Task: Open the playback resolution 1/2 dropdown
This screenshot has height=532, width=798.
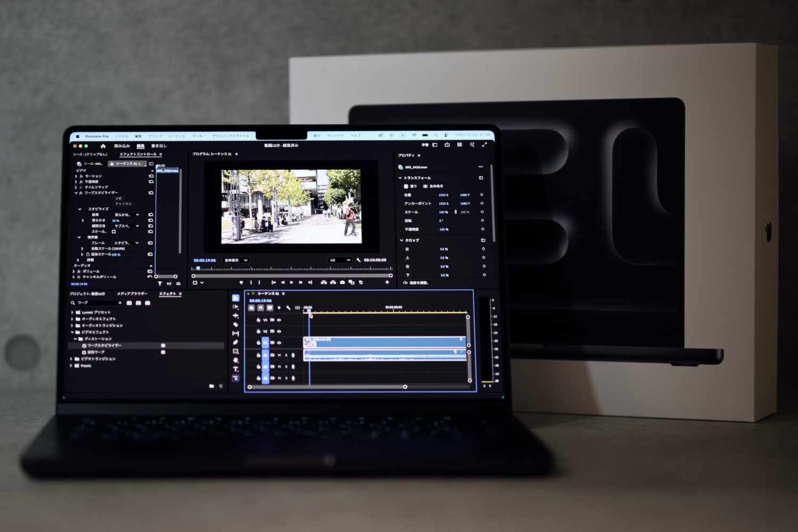Action: [340, 260]
